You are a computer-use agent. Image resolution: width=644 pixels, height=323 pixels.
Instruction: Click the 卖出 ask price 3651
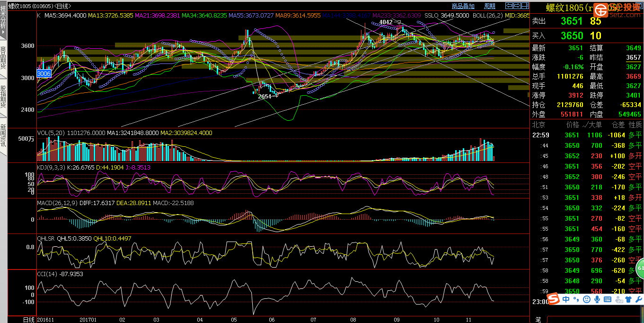(x=572, y=21)
